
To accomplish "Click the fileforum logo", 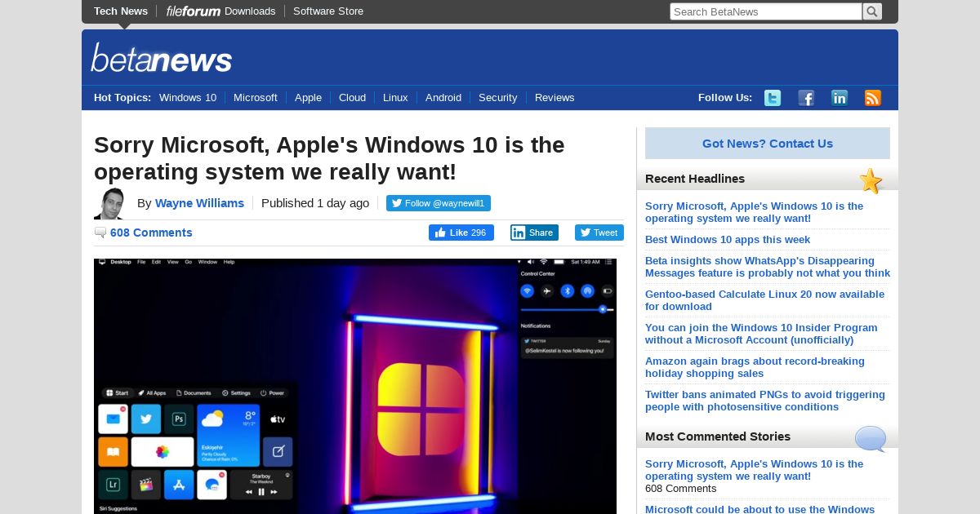I will pos(194,11).
